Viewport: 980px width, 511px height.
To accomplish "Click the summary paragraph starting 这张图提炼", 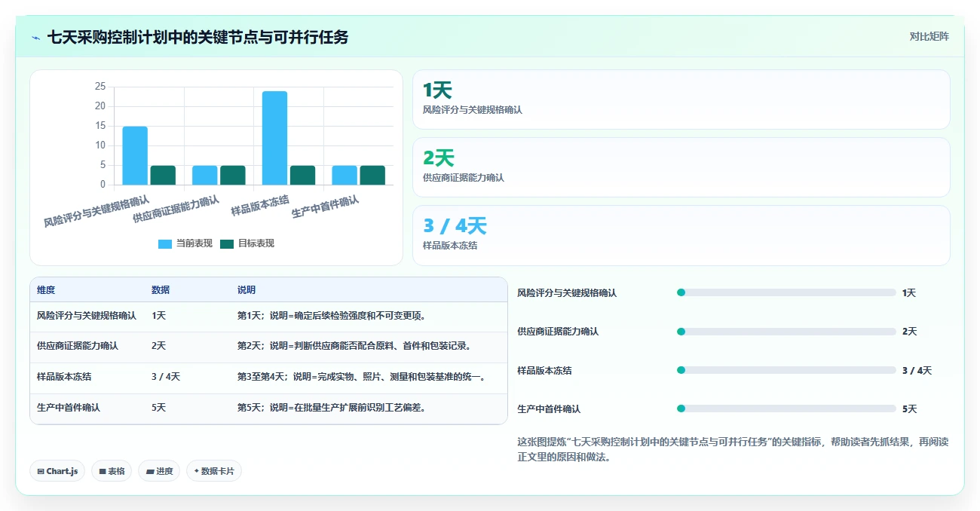I will tap(733, 449).
